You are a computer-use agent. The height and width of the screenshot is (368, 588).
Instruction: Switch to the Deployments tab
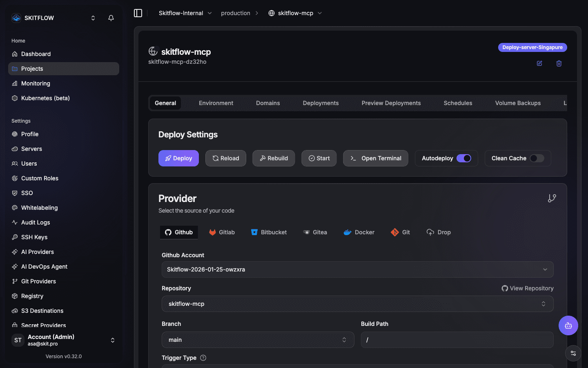pyautogui.click(x=321, y=103)
